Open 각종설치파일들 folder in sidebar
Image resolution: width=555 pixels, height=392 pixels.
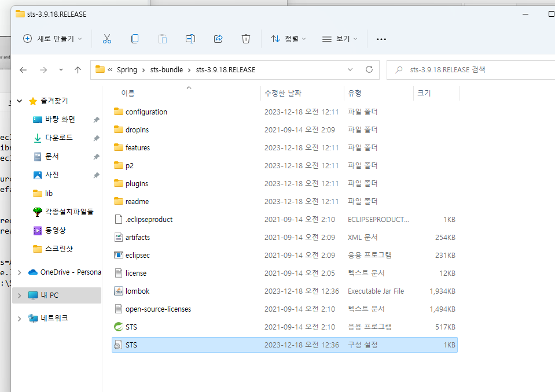69,212
